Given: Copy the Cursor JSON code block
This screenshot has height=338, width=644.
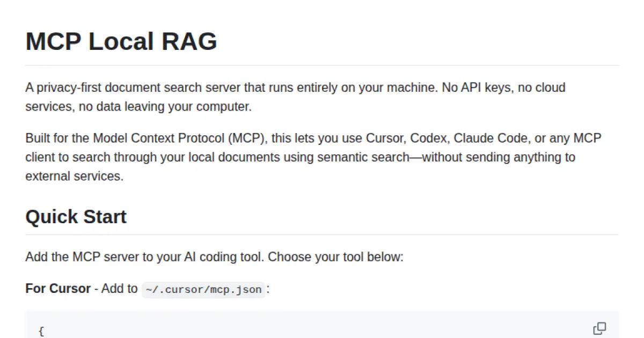Looking at the screenshot, I should click(x=599, y=328).
